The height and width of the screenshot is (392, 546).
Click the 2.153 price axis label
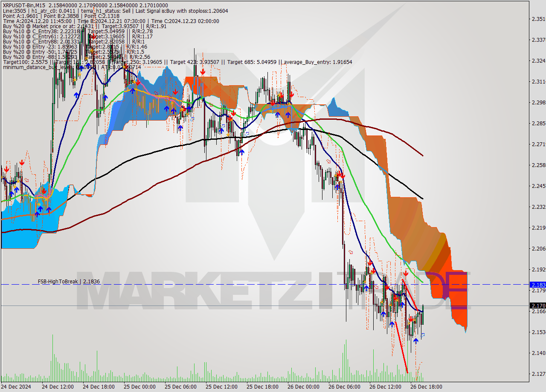[x=538, y=332]
